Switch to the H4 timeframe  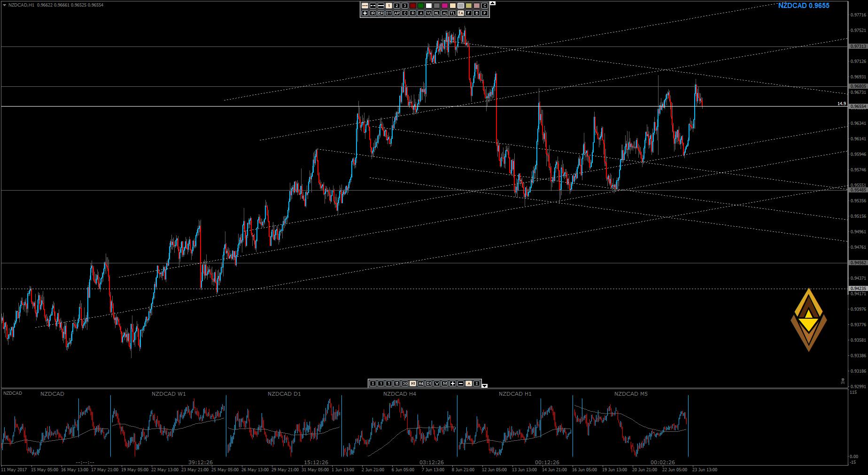pos(421,383)
